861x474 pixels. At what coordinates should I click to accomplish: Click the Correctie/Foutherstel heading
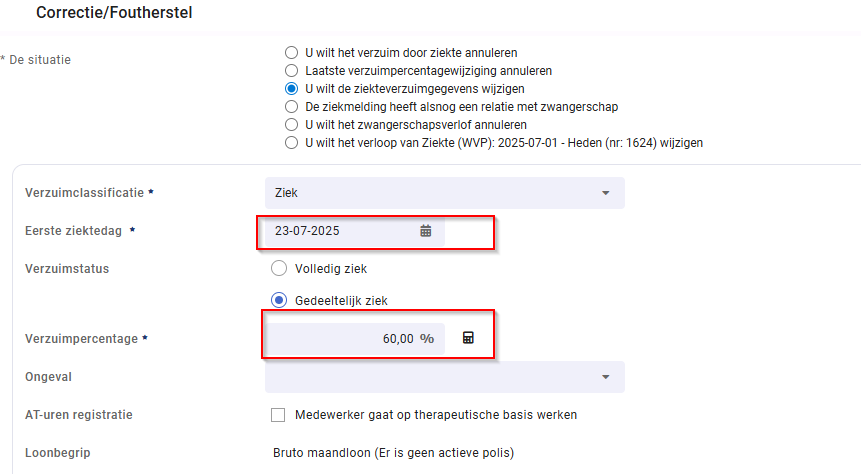tap(114, 13)
